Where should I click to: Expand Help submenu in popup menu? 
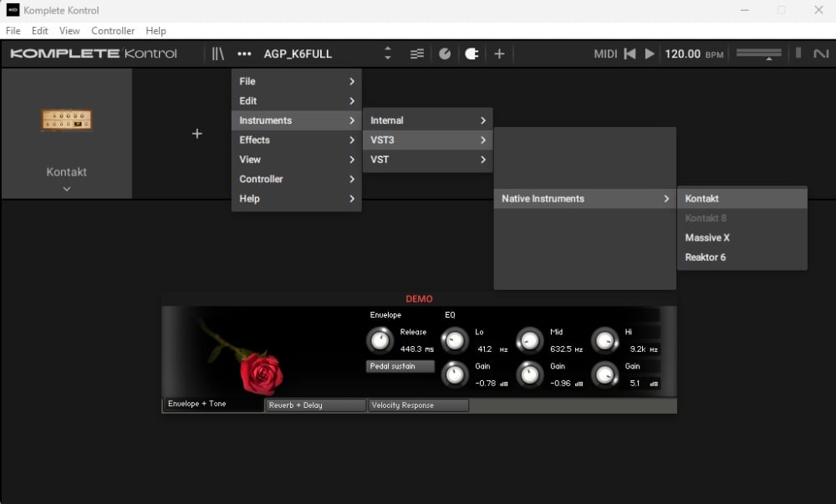coord(297,199)
